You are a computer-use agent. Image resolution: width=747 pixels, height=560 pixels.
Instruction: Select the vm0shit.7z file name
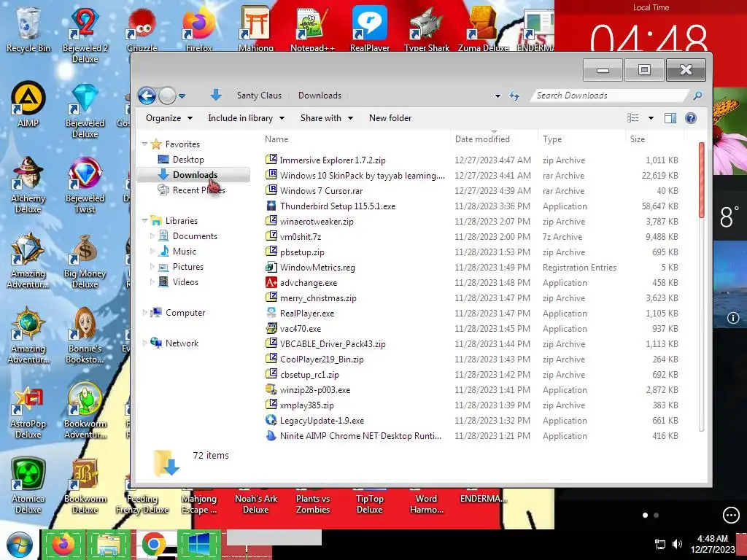301,237
